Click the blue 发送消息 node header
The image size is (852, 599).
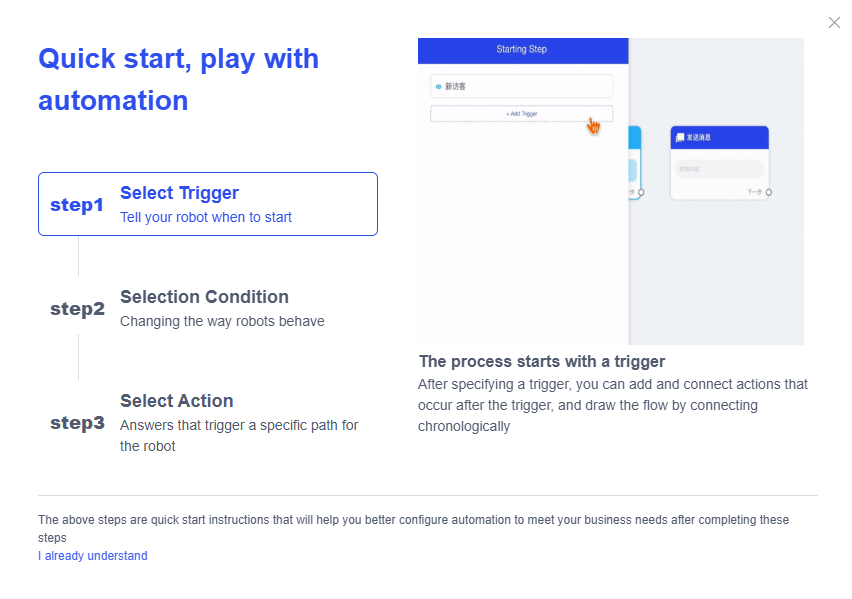click(719, 137)
